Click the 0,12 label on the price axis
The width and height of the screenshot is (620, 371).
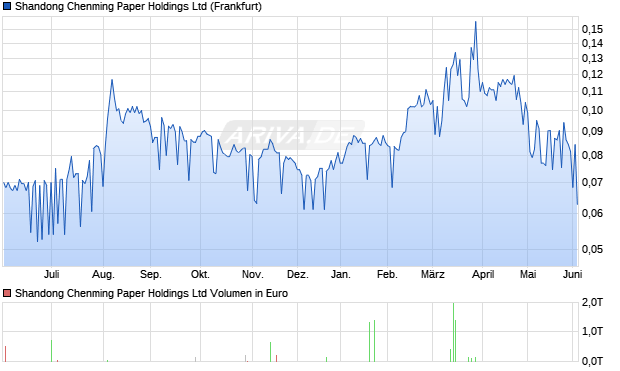tap(592, 74)
